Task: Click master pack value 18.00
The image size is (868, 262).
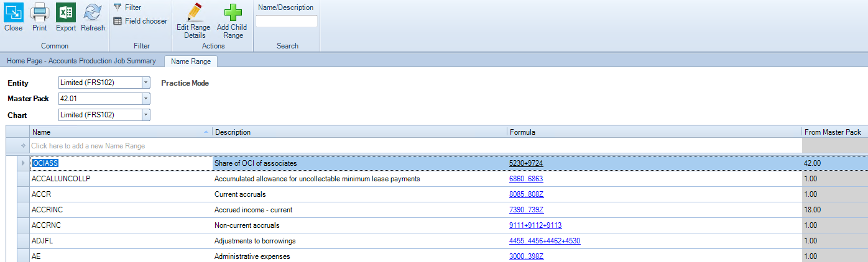Action: [x=813, y=210]
